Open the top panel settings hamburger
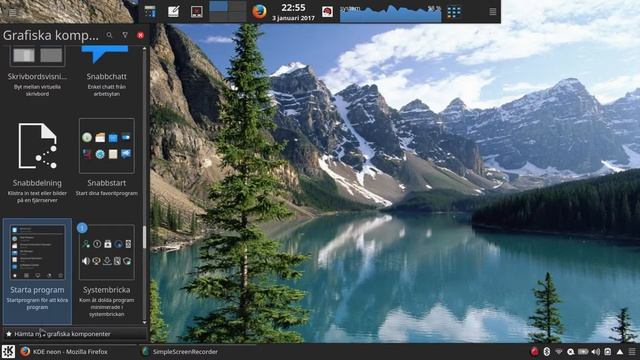Image resolution: width=640 pixels, height=360 pixels. [493, 12]
